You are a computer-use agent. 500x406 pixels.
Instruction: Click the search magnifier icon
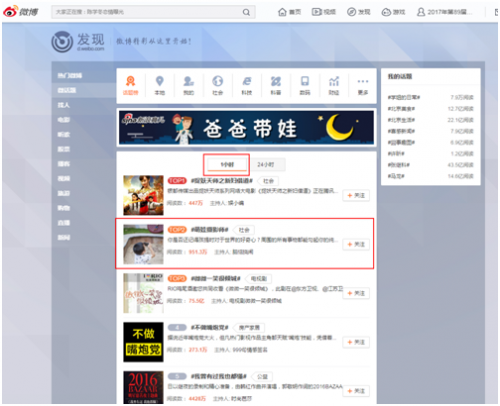pyautogui.click(x=246, y=12)
